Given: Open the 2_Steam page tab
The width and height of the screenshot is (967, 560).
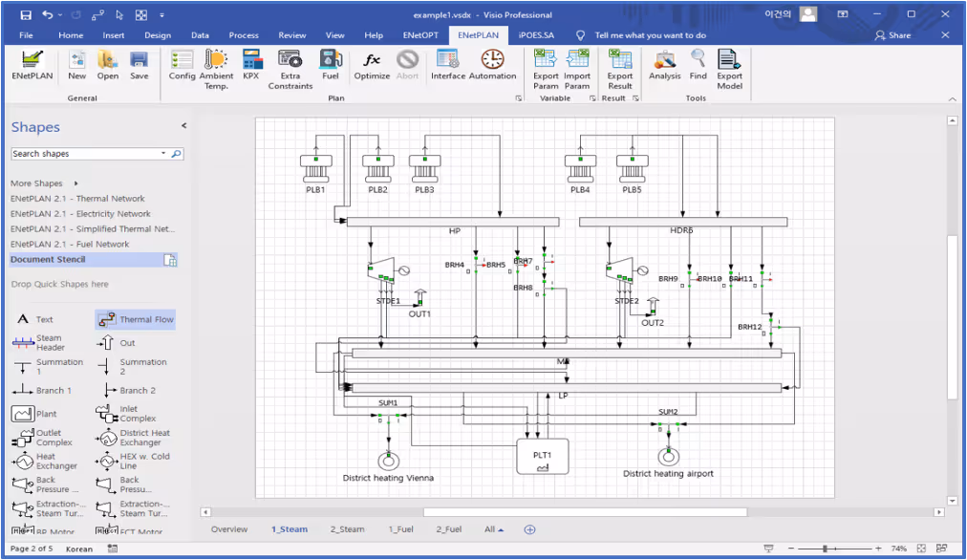Looking at the screenshot, I should click(x=347, y=529).
